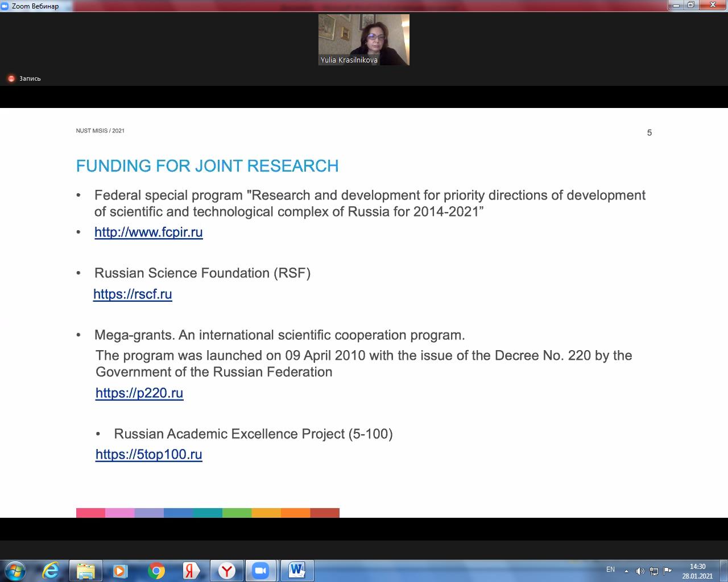
Task: Follow the https://rscf.ru link
Action: [x=133, y=294]
